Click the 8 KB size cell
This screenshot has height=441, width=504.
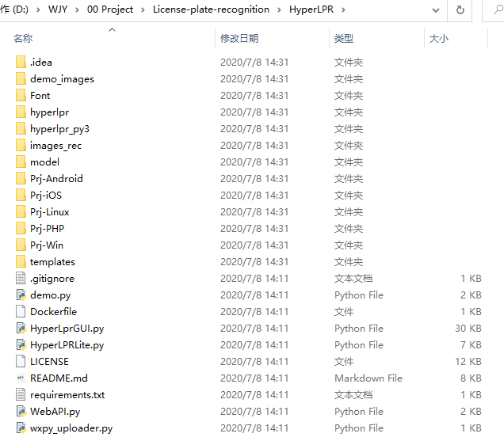tap(471, 378)
